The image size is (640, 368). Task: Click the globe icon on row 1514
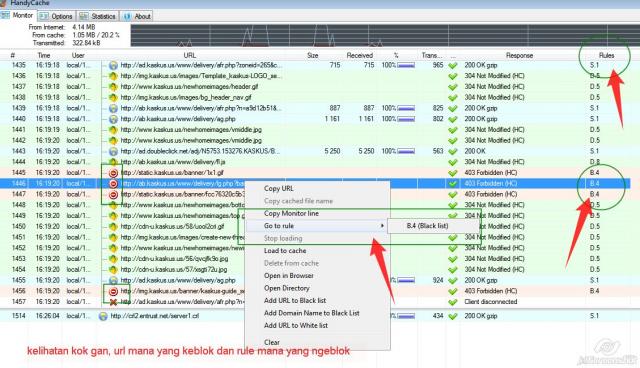(x=103, y=316)
